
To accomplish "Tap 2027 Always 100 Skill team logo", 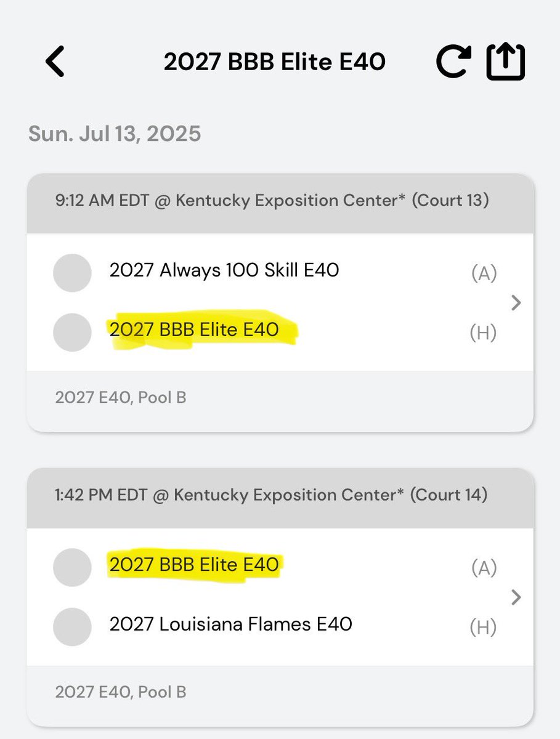I will pyautogui.click(x=72, y=272).
